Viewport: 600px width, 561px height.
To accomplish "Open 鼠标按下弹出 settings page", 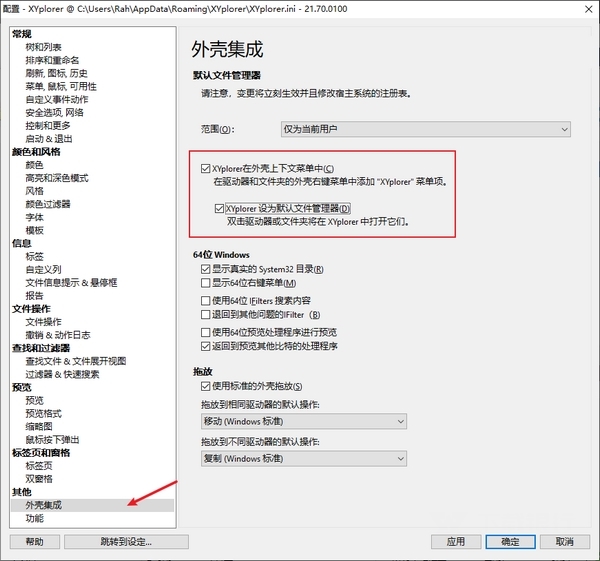I will click(52, 439).
